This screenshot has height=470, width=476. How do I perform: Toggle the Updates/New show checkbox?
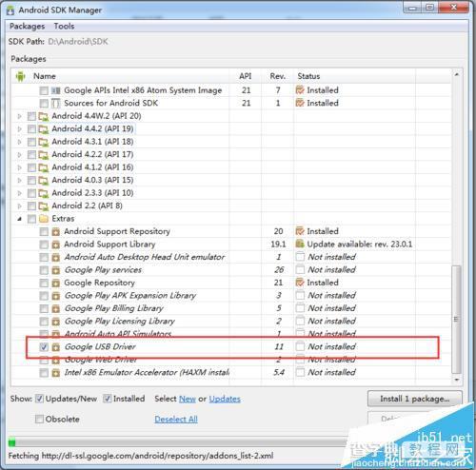[x=39, y=399]
